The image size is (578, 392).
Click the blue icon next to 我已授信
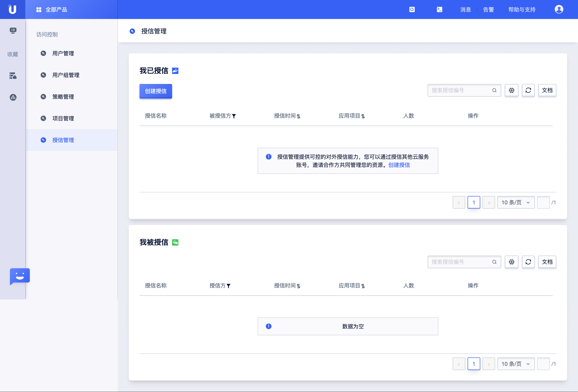coord(175,71)
